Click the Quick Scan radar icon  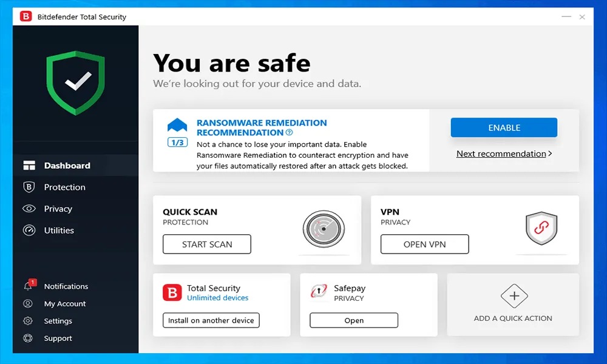point(324,229)
